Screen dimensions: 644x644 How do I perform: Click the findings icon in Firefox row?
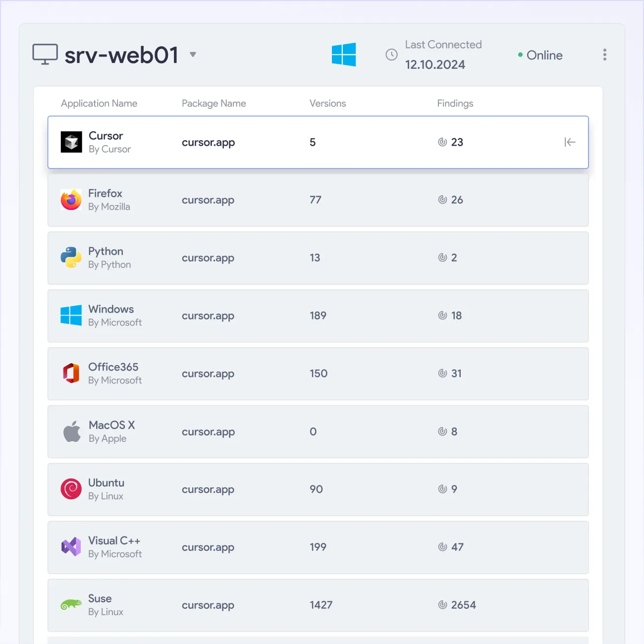442,200
